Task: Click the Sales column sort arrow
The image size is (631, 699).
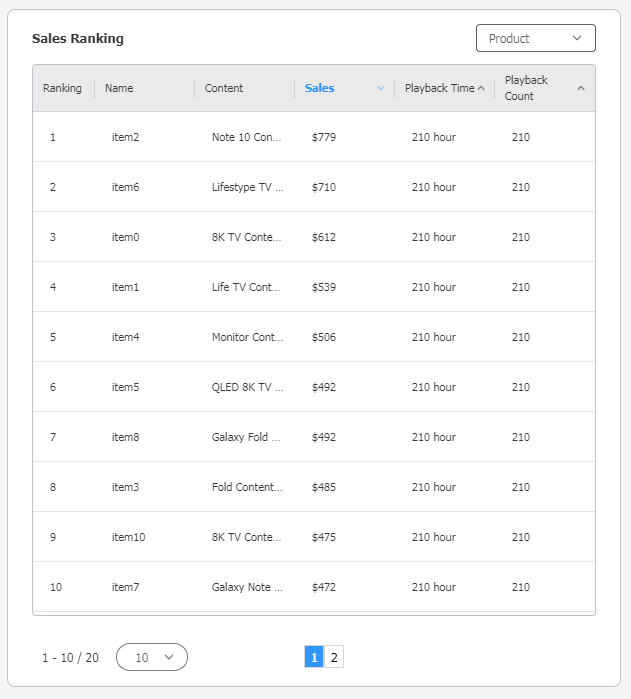Action: 381,88
